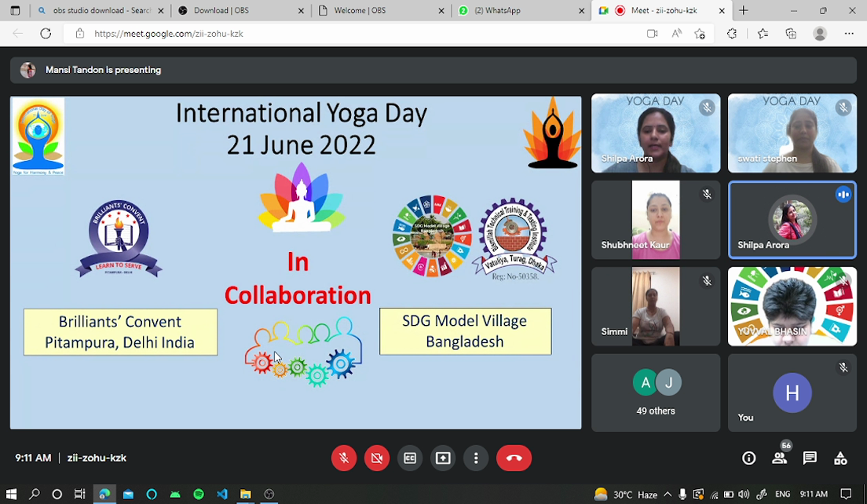Image resolution: width=867 pixels, height=504 pixels.
Task: Open the three-dot more options menu in Meet
Action: click(476, 458)
